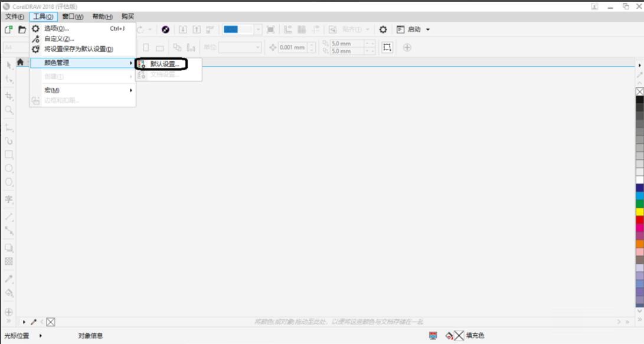Click the New document icon in the toolbar

[9, 30]
